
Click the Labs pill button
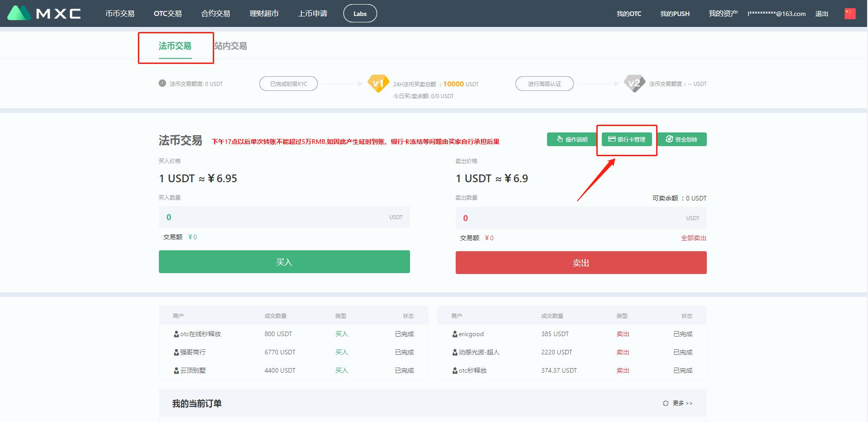[360, 13]
